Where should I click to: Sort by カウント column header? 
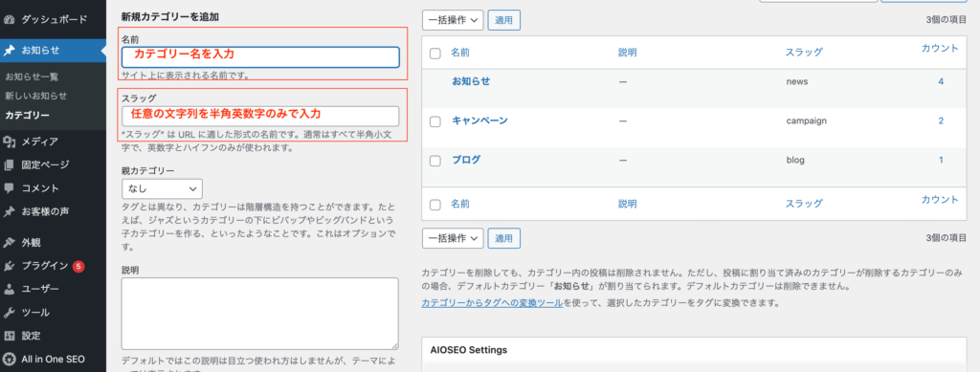[940, 48]
